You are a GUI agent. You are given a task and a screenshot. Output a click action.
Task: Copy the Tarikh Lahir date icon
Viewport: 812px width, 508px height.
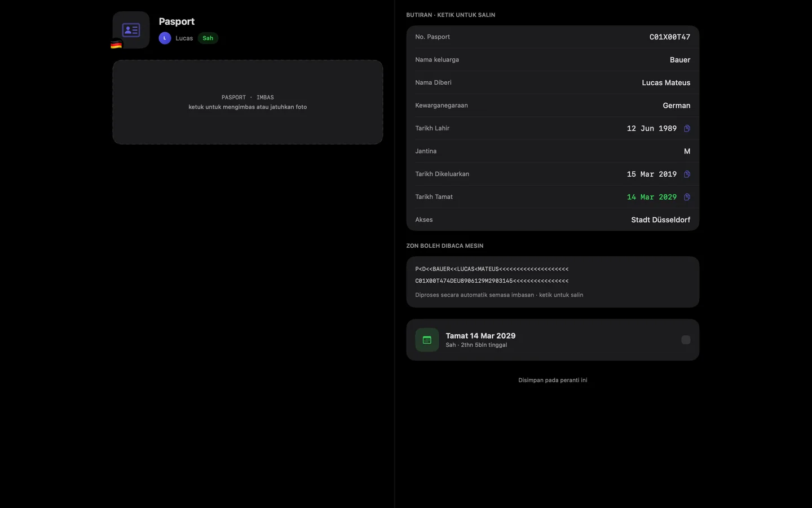pos(687,129)
